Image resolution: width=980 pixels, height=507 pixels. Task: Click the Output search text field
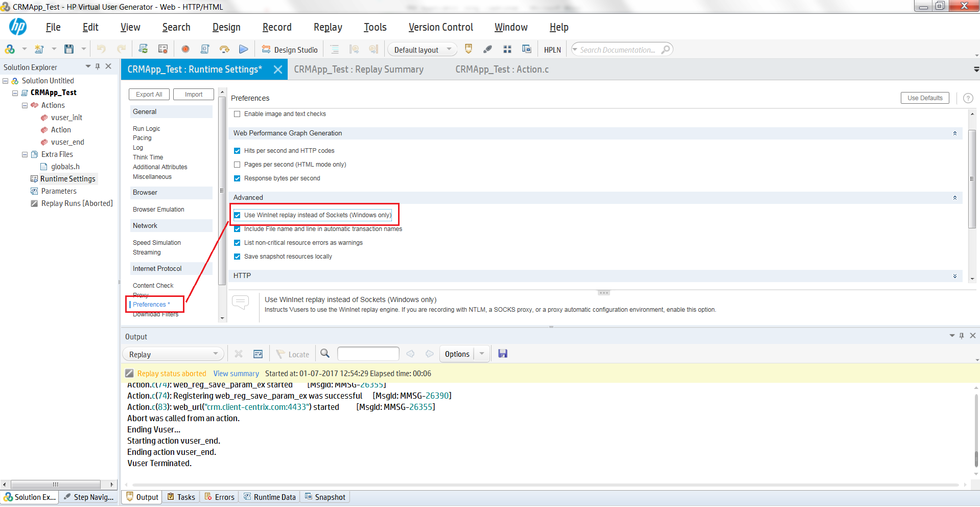(x=368, y=354)
